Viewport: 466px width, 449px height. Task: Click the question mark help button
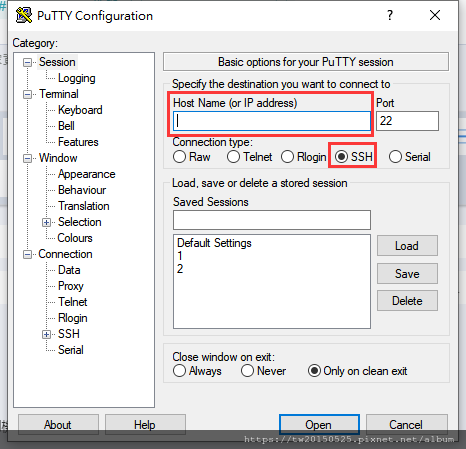[x=390, y=15]
